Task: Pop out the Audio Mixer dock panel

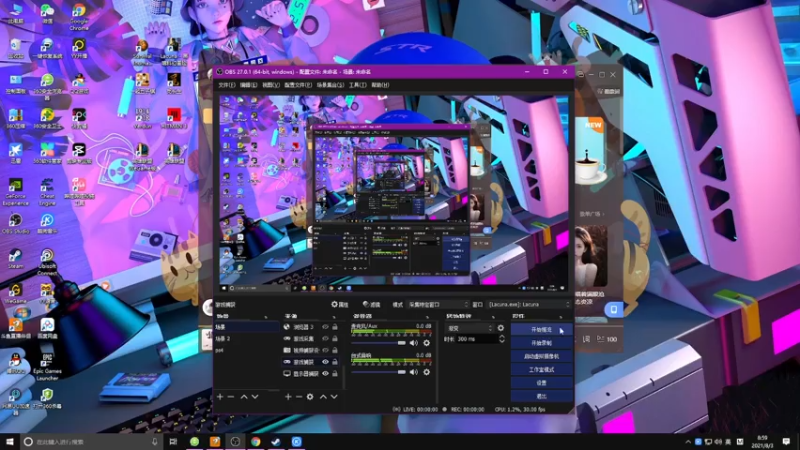Action: [430, 317]
